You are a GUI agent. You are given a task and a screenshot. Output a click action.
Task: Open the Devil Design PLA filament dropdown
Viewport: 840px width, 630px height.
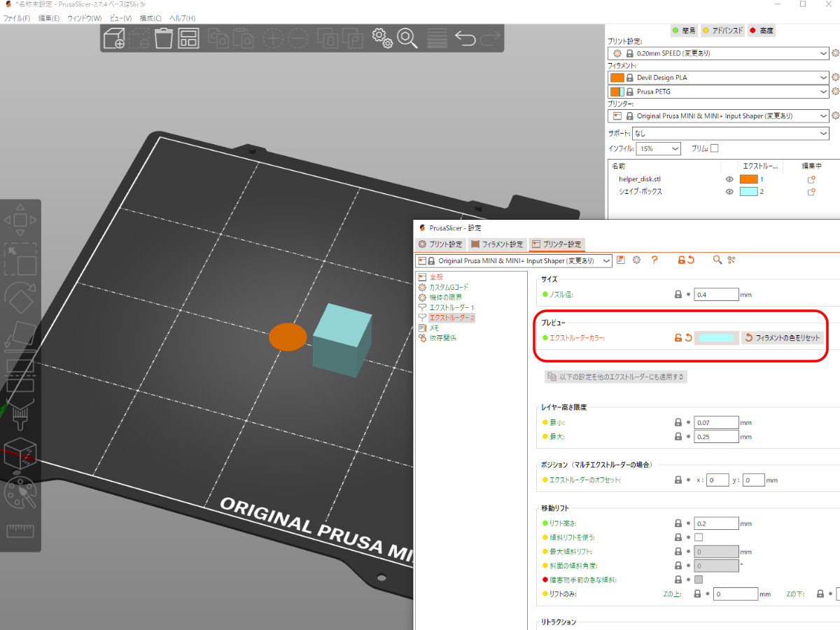[x=719, y=78]
